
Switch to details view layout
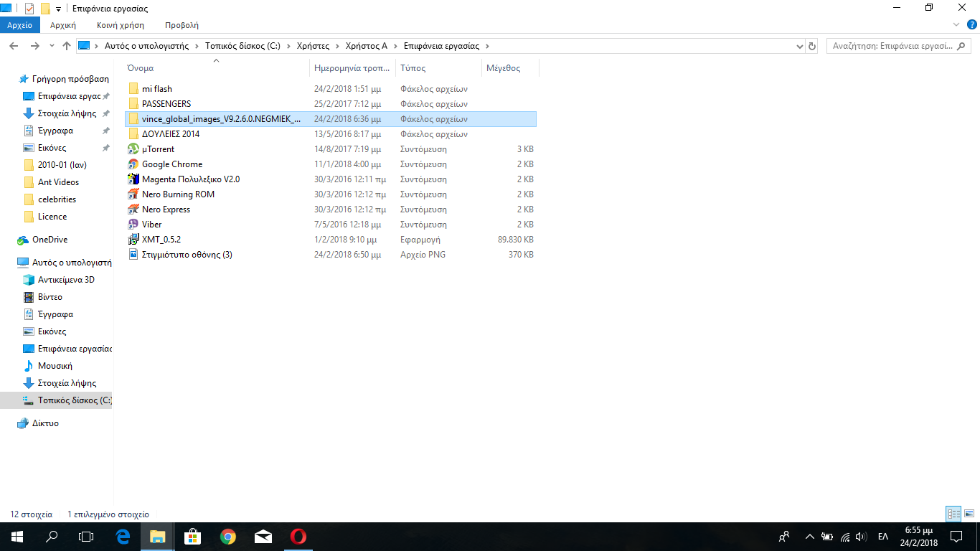click(953, 514)
